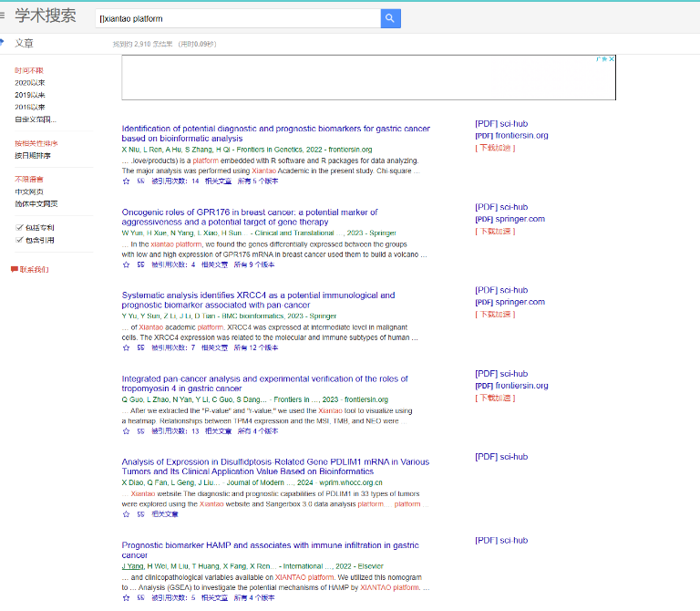Viewport: 700px width, 611px height.
Task: Sort results by date 按日期排序
Action: pyautogui.click(x=33, y=155)
